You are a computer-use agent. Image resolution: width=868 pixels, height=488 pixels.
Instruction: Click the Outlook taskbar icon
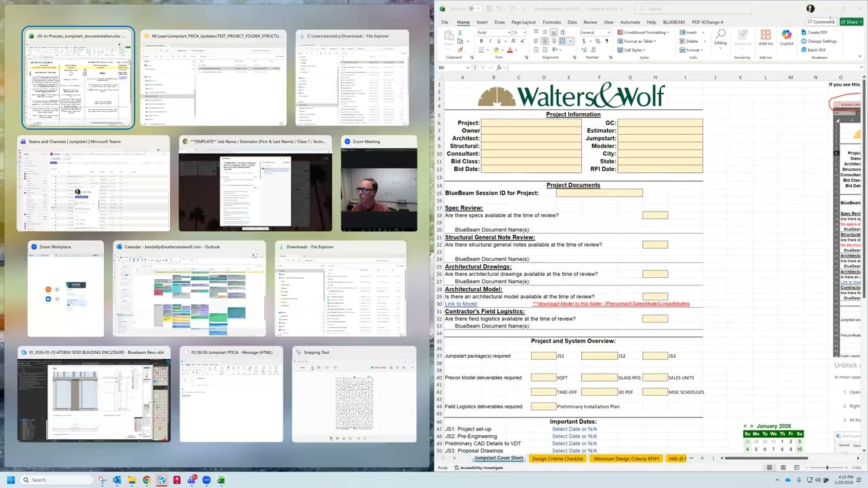(117, 480)
